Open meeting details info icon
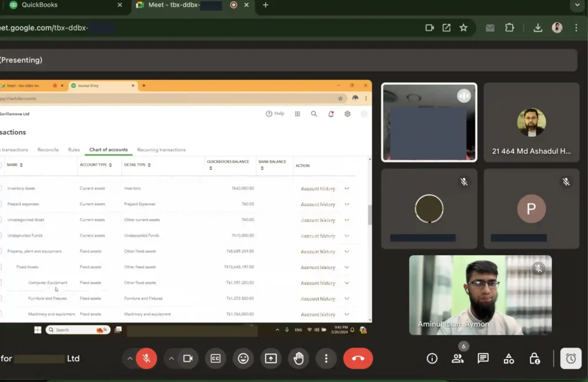This screenshot has width=588, height=382. click(x=432, y=358)
